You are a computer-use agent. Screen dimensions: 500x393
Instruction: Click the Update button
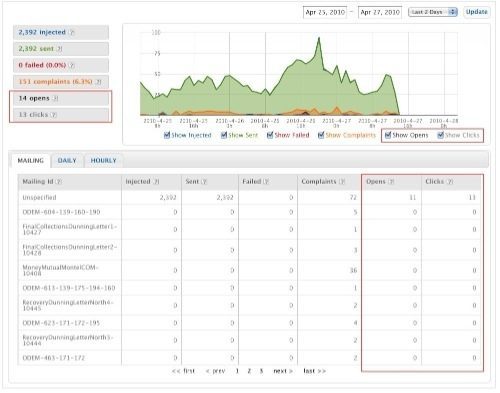(x=476, y=12)
